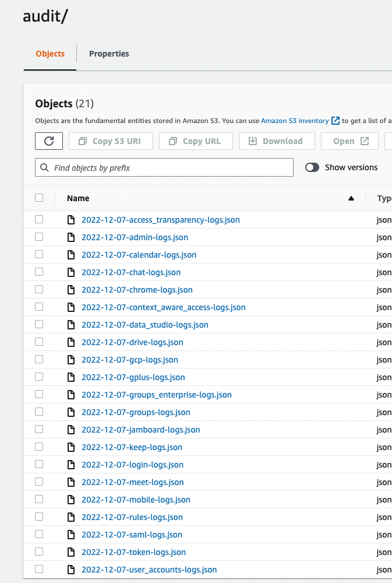Select checkbox for drive-logs.json
392x583 pixels.
(x=39, y=342)
